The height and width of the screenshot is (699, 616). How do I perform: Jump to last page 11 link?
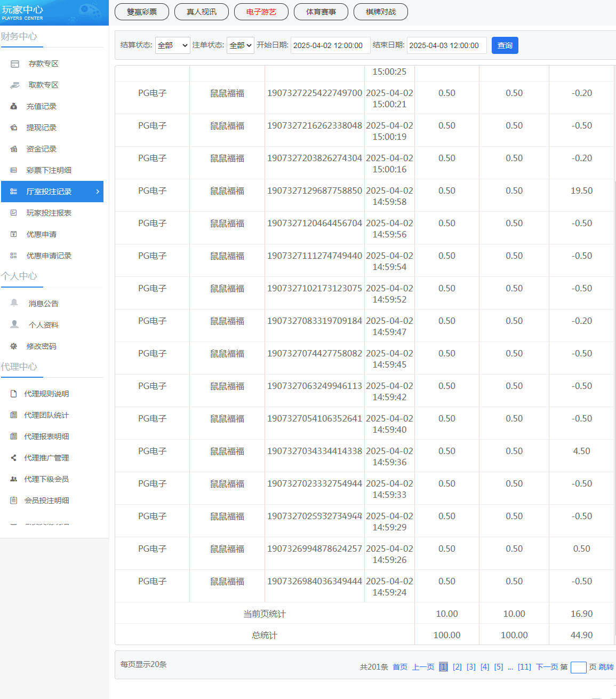(x=524, y=667)
